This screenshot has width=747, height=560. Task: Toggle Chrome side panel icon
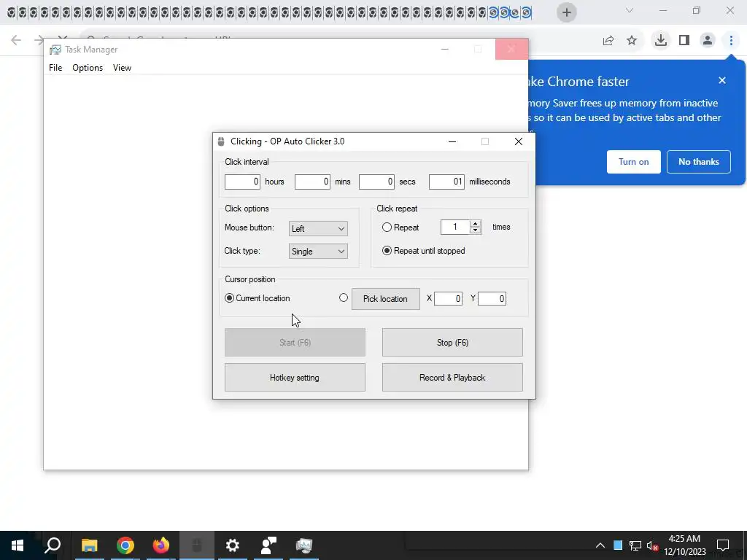(x=684, y=41)
